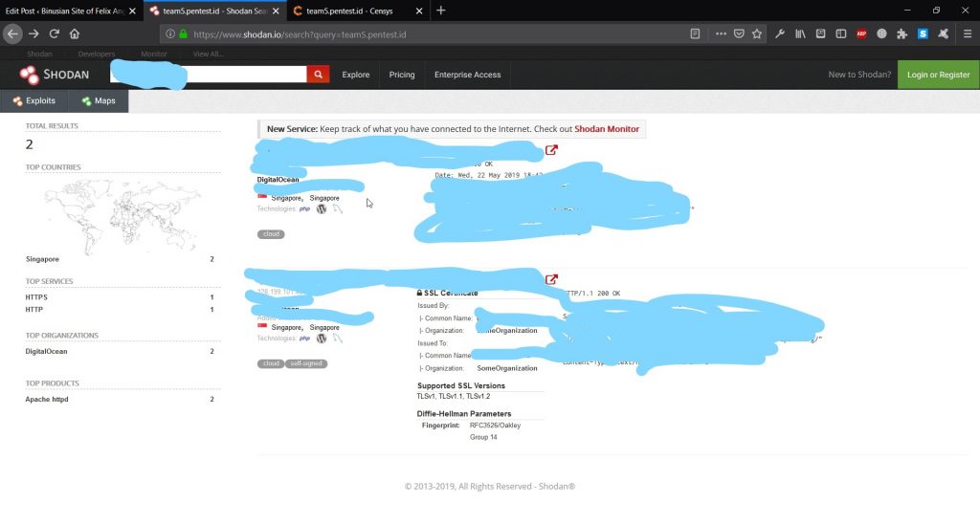
Task: Click WordPress technology icon in first result
Action: point(322,208)
